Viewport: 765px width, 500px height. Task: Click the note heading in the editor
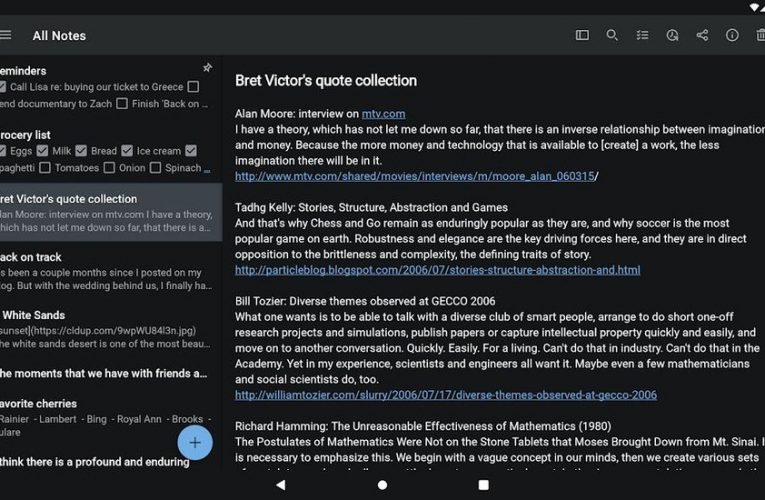coord(326,80)
